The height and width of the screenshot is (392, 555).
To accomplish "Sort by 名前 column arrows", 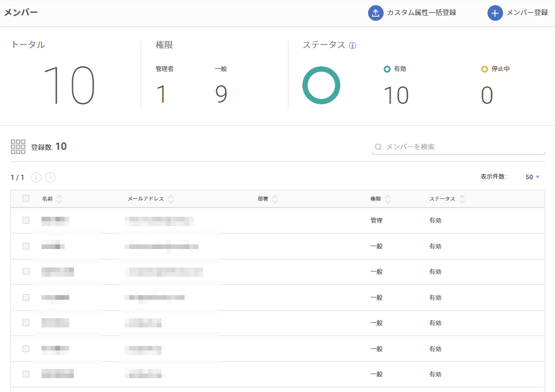I will pos(59,199).
